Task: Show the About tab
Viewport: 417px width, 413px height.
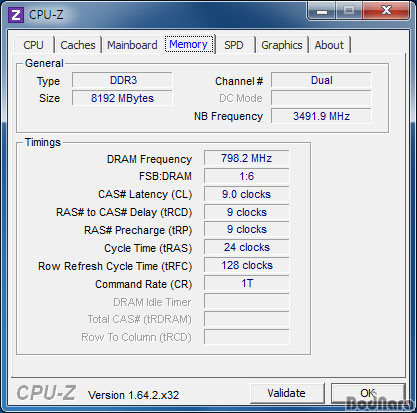Action: [x=329, y=45]
